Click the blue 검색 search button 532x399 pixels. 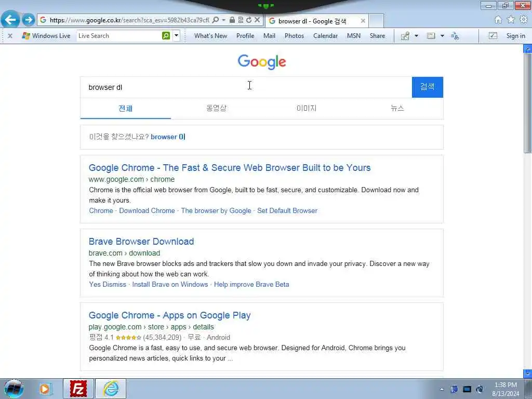pos(427,87)
